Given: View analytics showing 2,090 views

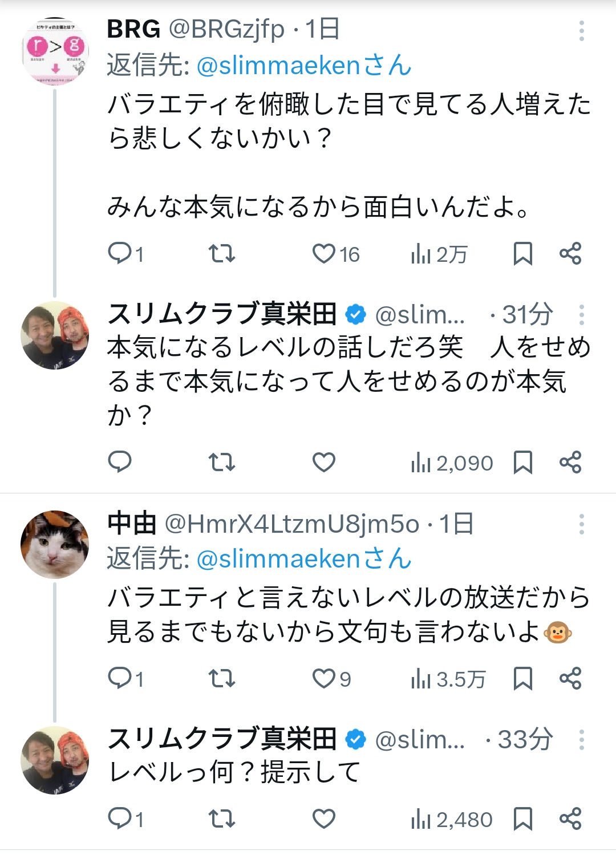Looking at the screenshot, I should [x=451, y=463].
